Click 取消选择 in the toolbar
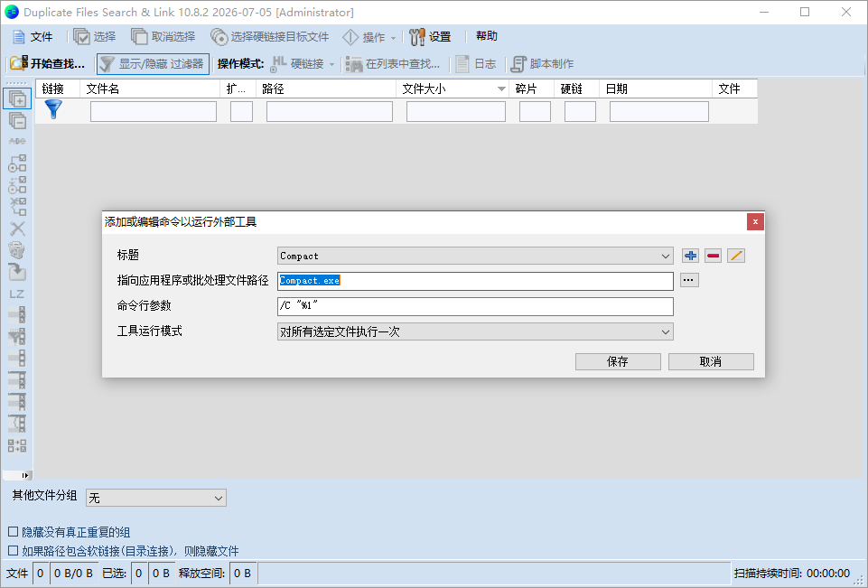Viewport: 868px width, 588px height. pos(163,37)
